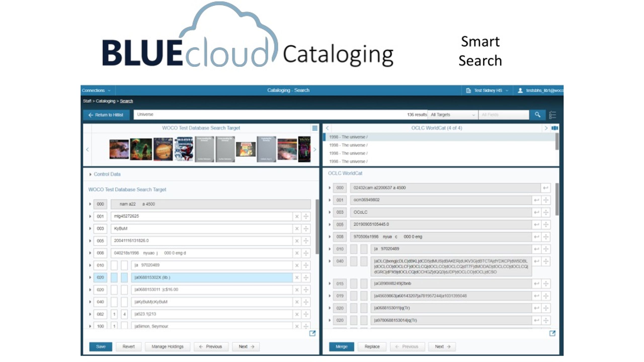Click move handle for the 008 field in WOCO record
The image size is (644, 362).
pyautogui.click(x=306, y=253)
